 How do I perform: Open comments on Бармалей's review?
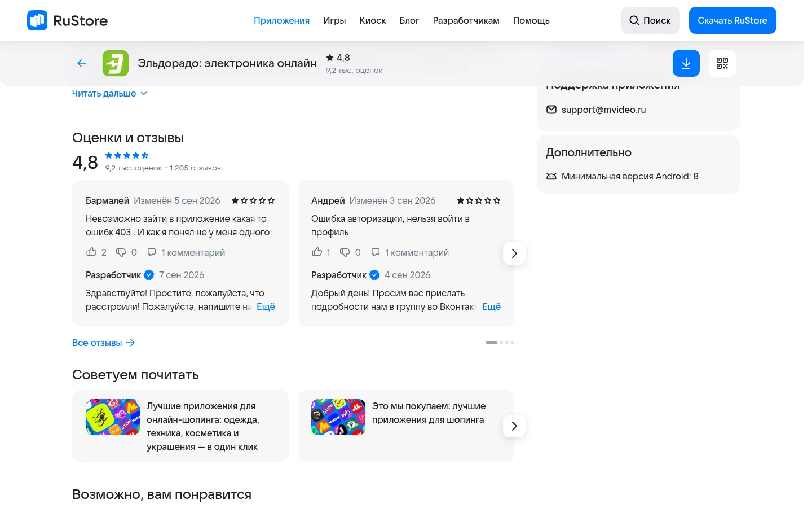pyautogui.click(x=152, y=252)
